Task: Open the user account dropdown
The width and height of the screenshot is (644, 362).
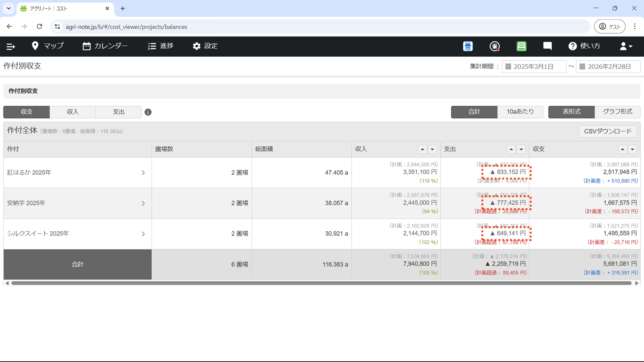Action: [x=626, y=46]
